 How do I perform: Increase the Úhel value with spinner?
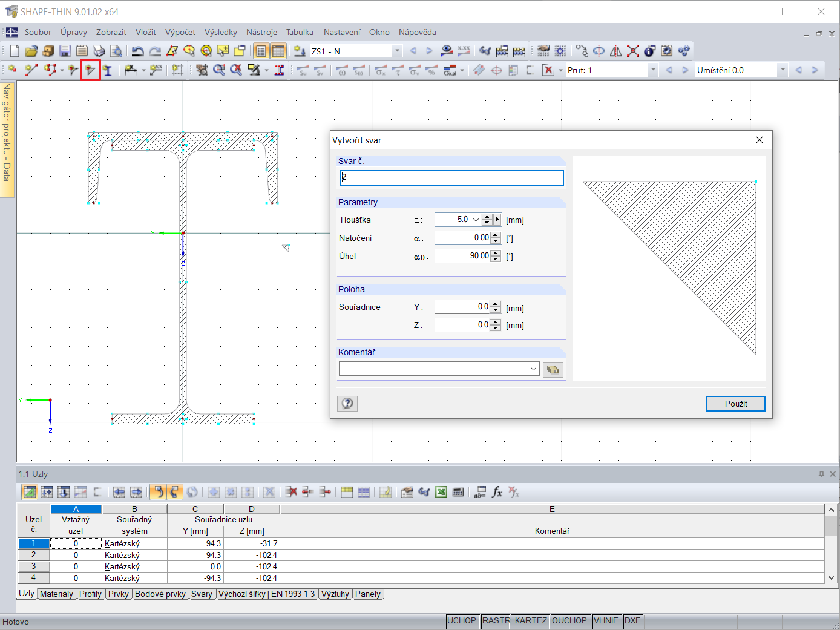pyautogui.click(x=496, y=253)
